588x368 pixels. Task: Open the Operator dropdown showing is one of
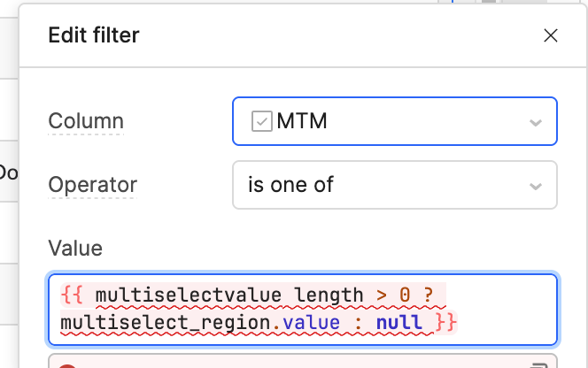point(395,185)
